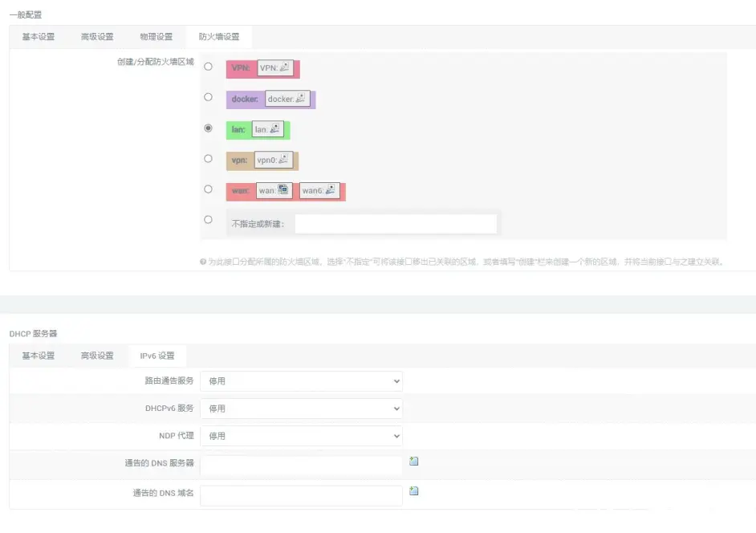Click the docker interface icon in the docker zone
Image resolution: width=756 pixels, height=533 pixels.
tap(300, 98)
